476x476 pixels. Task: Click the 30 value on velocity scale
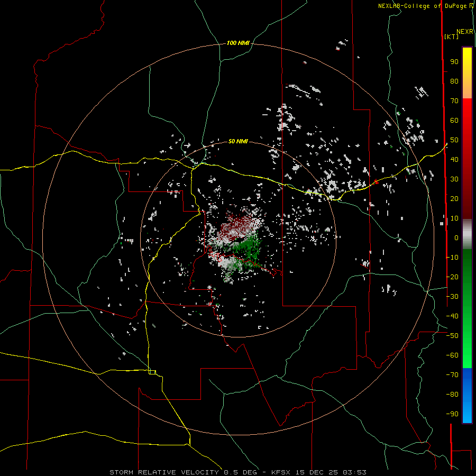(x=454, y=179)
